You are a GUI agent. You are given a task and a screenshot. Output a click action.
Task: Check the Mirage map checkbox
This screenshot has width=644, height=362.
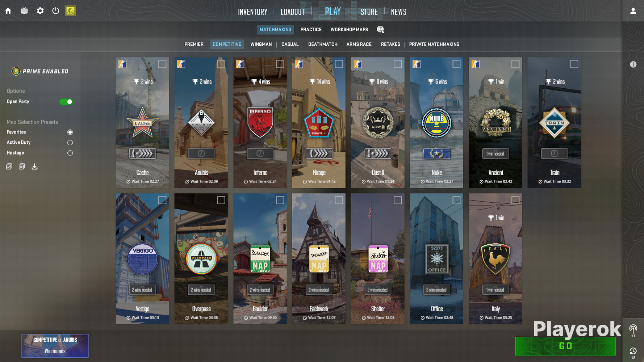click(x=339, y=64)
